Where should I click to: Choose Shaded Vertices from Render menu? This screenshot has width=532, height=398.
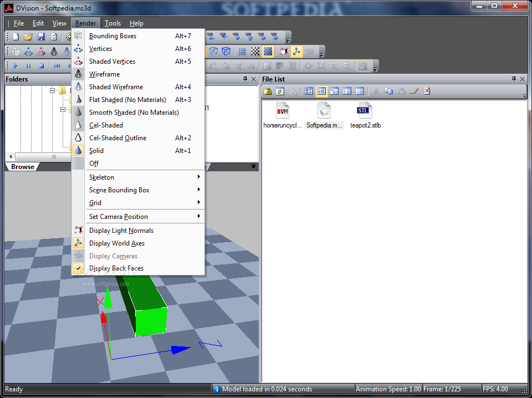pos(138,62)
